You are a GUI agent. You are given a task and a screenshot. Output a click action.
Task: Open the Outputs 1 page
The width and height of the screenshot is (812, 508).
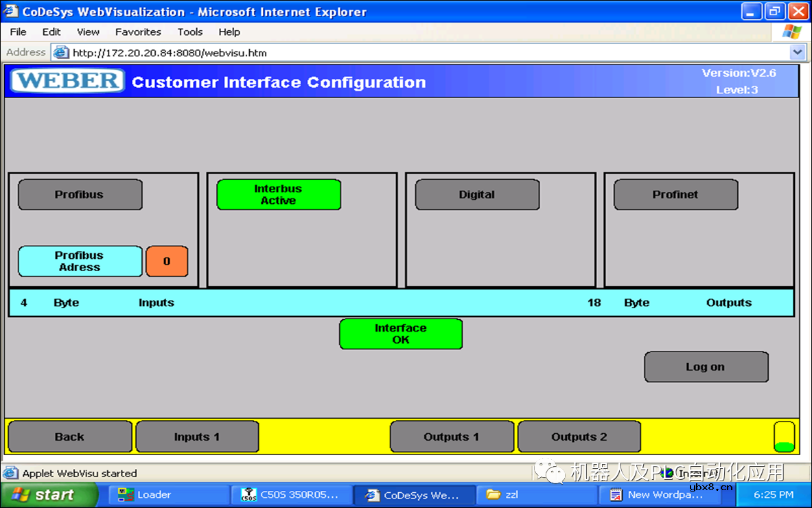[x=451, y=437]
